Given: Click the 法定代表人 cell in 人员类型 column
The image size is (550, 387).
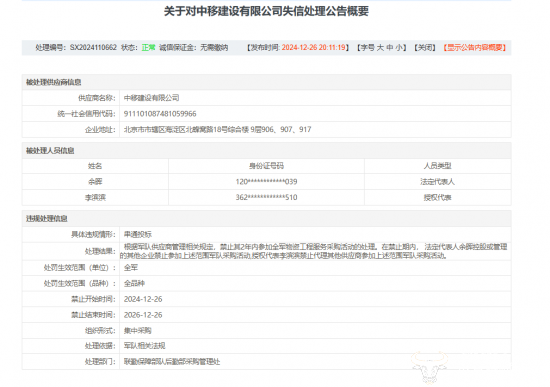Looking at the screenshot, I should coord(437,182).
